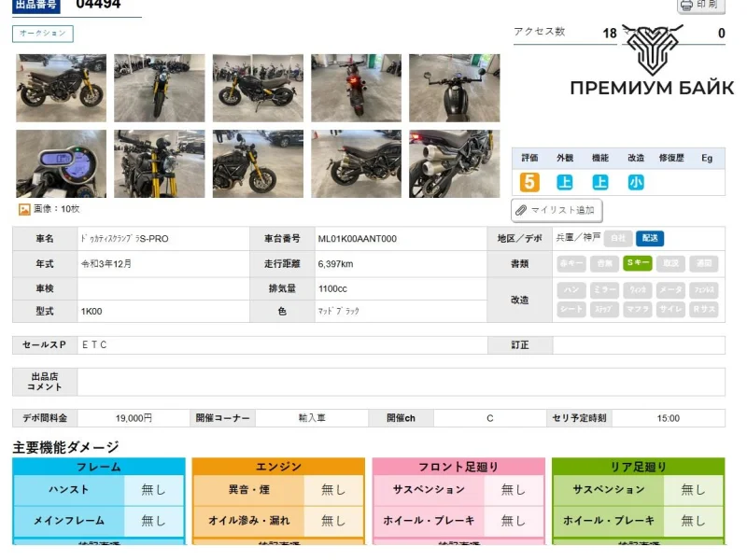
Task: Open the handlebar and tank top-view thumbnail
Action: point(454,88)
